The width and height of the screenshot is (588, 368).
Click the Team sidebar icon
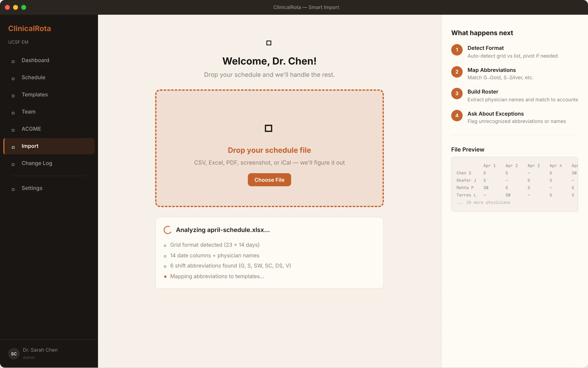tap(13, 113)
